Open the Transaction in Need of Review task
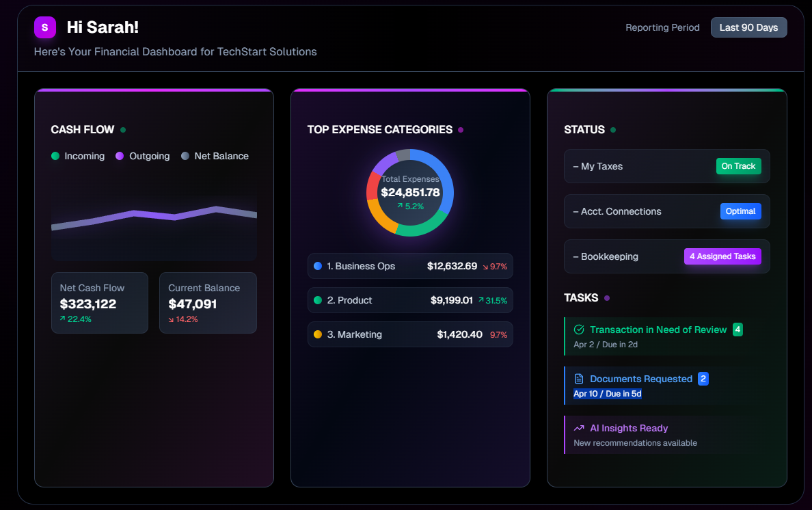The width and height of the screenshot is (812, 510). 658,330
